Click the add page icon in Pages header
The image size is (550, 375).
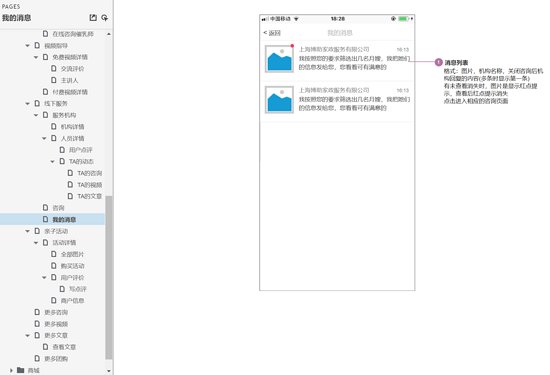click(x=93, y=18)
